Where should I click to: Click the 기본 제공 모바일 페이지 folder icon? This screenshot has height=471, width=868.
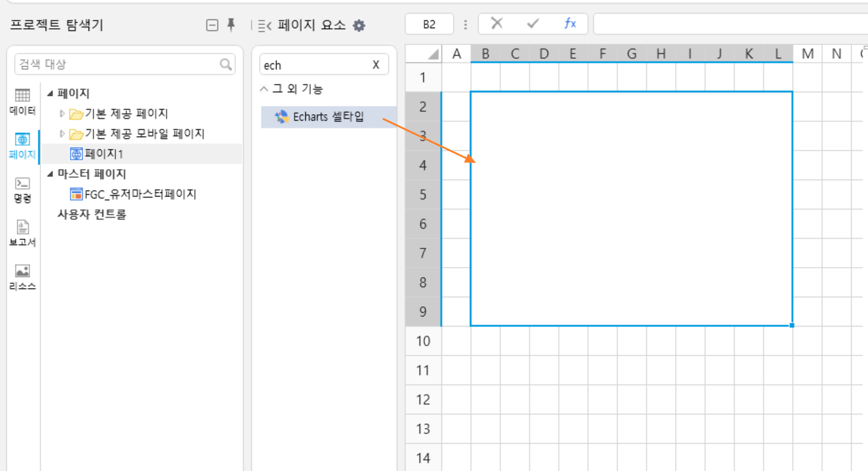coord(76,134)
